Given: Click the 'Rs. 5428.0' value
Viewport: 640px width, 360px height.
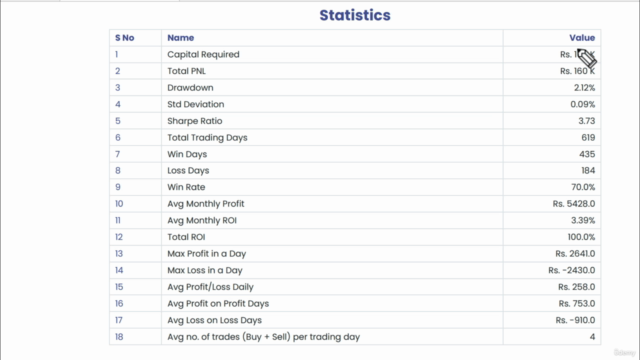Looking at the screenshot, I should click(x=574, y=204).
